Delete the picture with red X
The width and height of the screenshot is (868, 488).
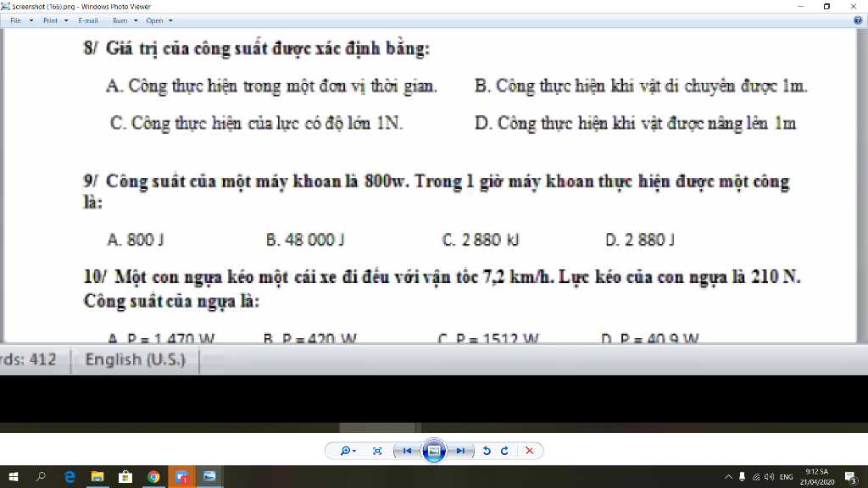(x=529, y=451)
